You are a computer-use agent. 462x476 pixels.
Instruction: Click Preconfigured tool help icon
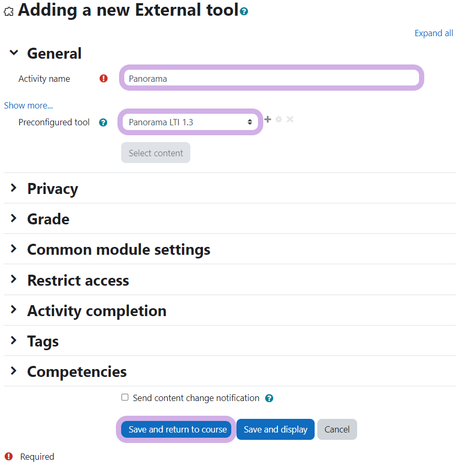(103, 123)
